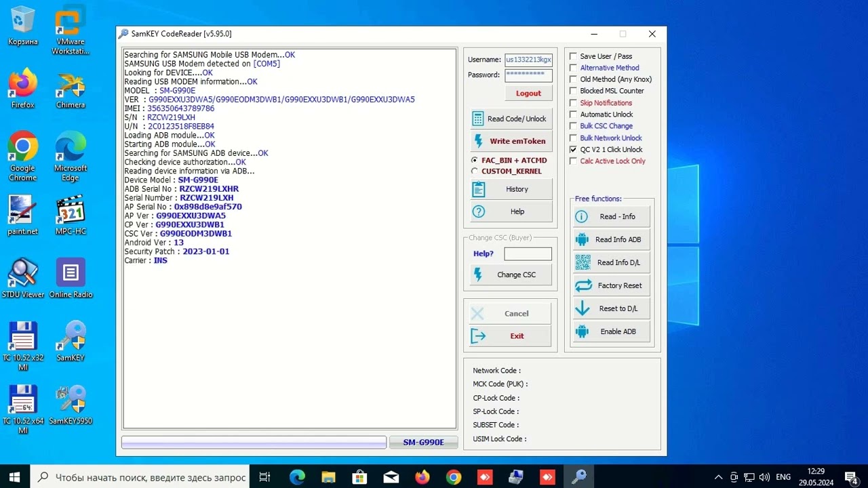The height and width of the screenshot is (488, 868).
Task: Click the Help question mark icon
Action: pos(479,211)
